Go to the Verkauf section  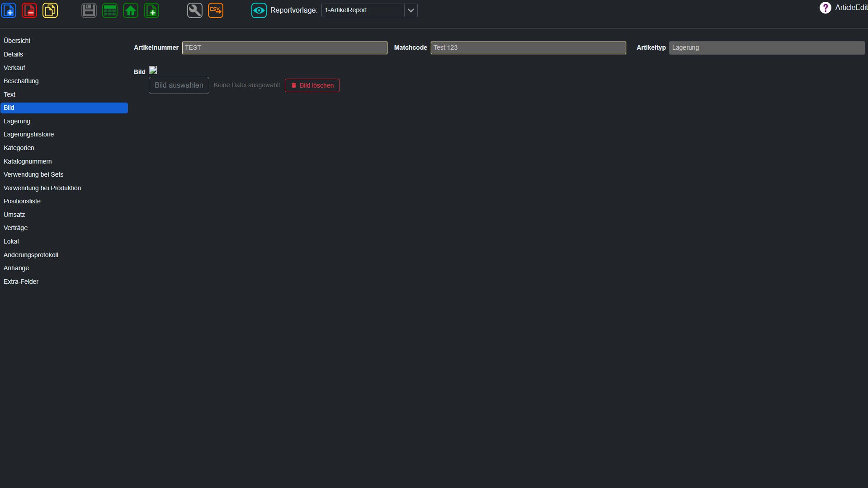64,68
